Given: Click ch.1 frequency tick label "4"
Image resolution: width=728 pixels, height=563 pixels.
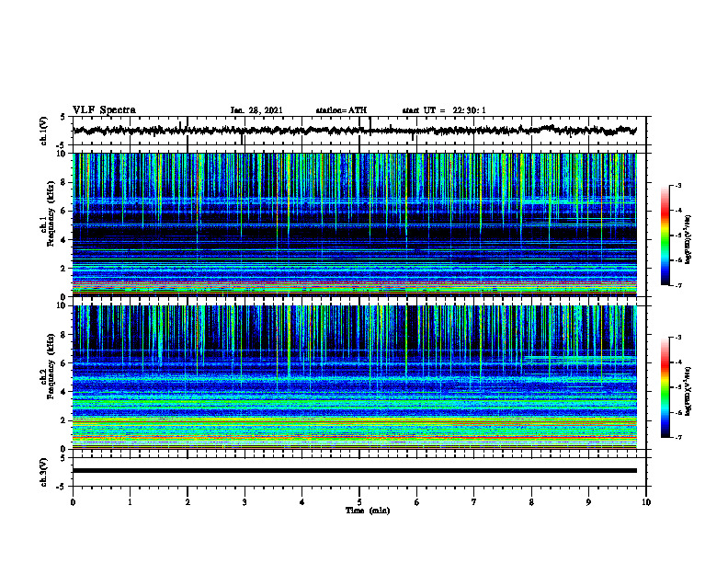Looking at the screenshot, I should point(63,240).
